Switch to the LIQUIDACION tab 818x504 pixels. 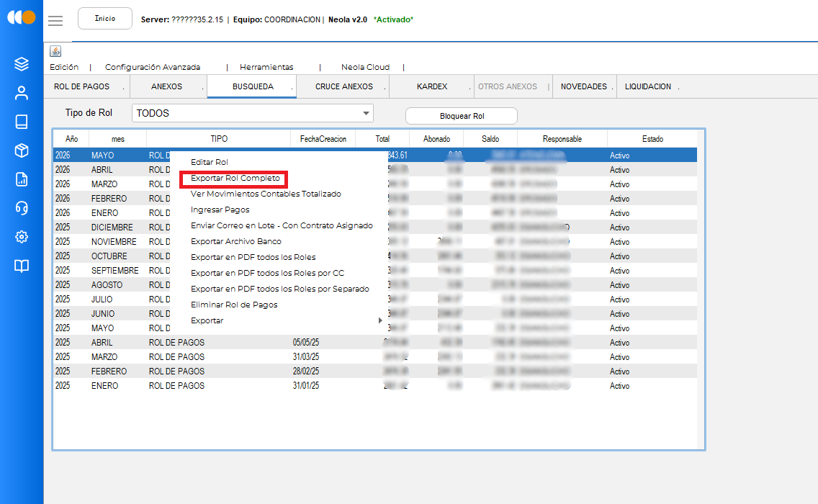pyautogui.click(x=648, y=86)
